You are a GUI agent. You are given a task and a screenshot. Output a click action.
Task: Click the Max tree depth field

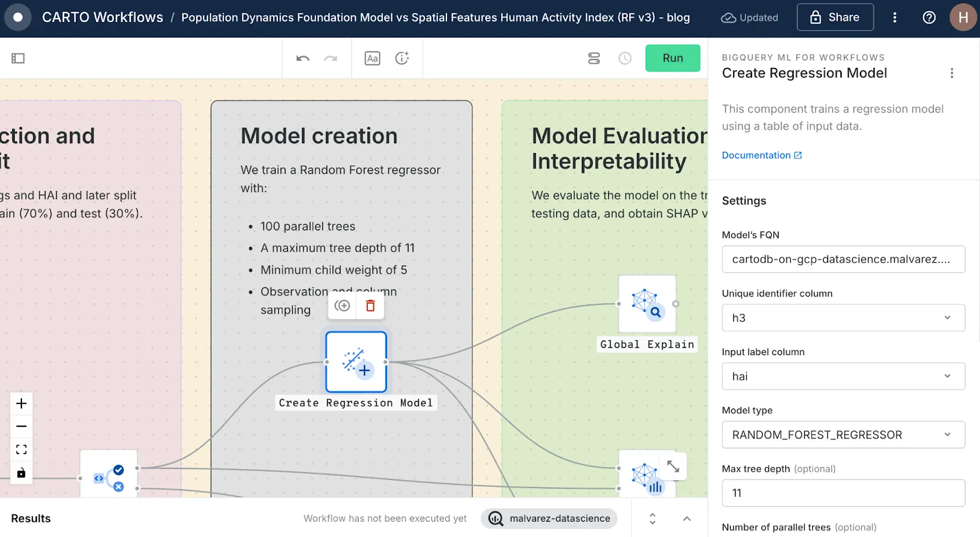[x=843, y=493]
